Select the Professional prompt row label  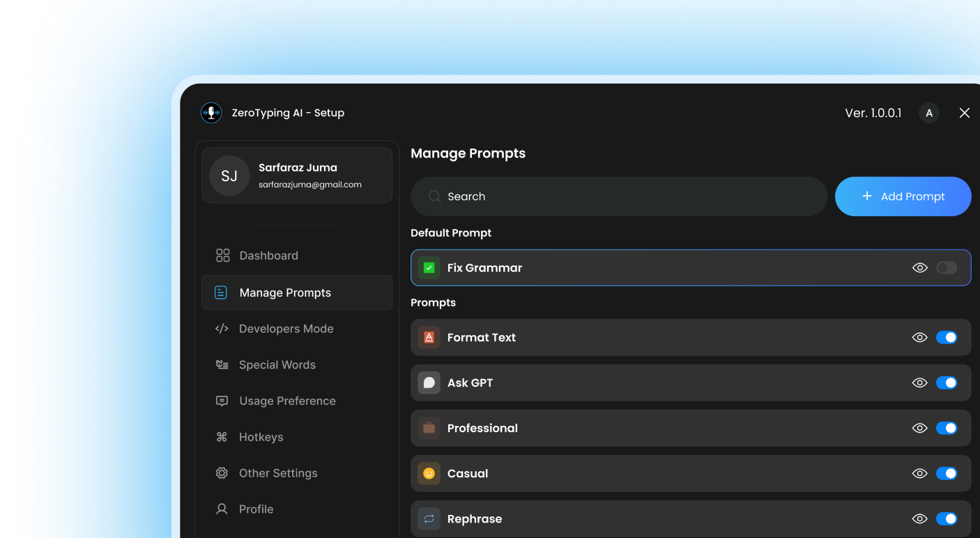[482, 428]
